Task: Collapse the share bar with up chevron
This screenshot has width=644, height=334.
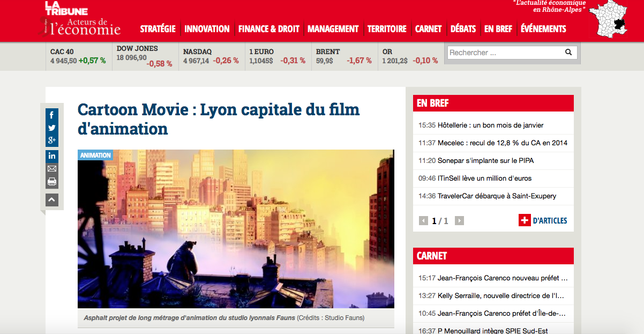Action: coord(52,200)
